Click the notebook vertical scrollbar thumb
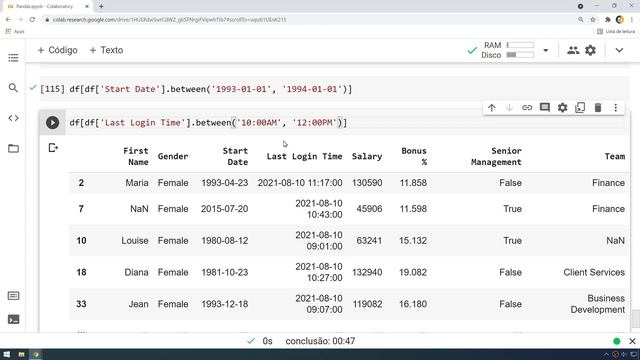The height and width of the screenshot is (360, 640). (635, 319)
